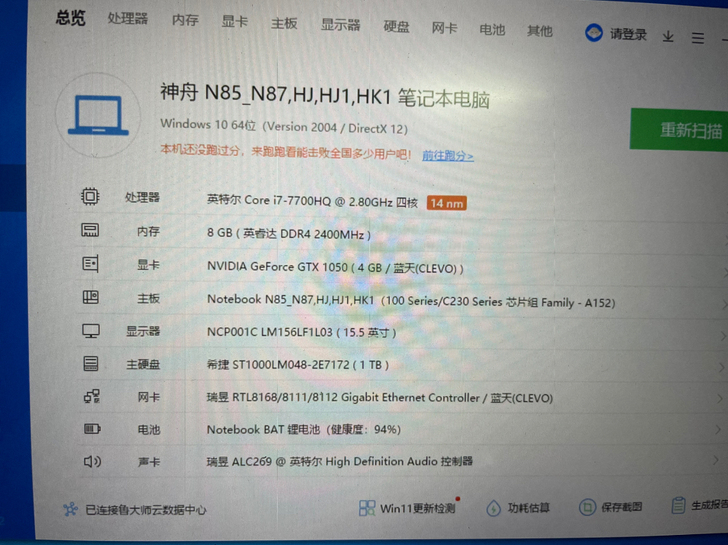Viewport: 728px width, 545px height.
Task: Click the graphics card icon
Action: [x=90, y=264]
